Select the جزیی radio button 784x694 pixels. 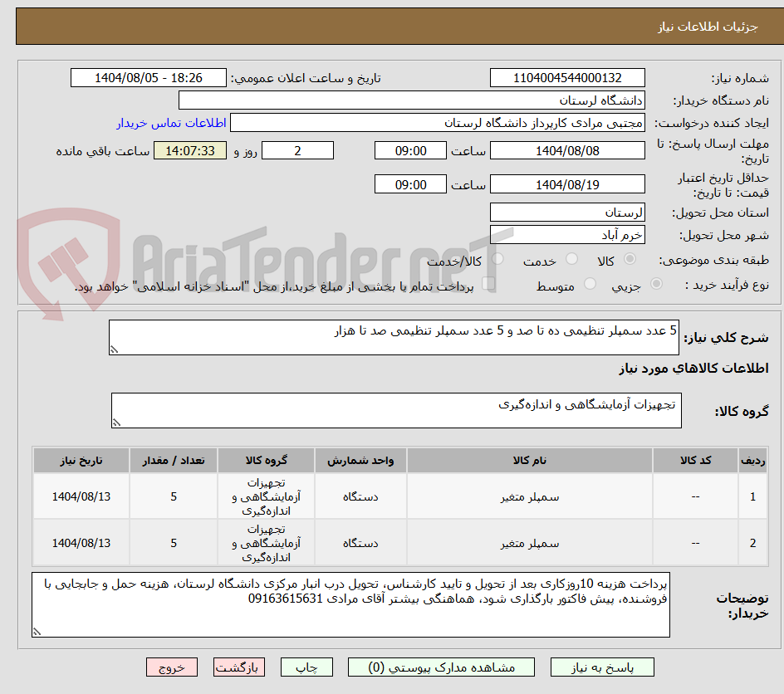click(x=656, y=283)
